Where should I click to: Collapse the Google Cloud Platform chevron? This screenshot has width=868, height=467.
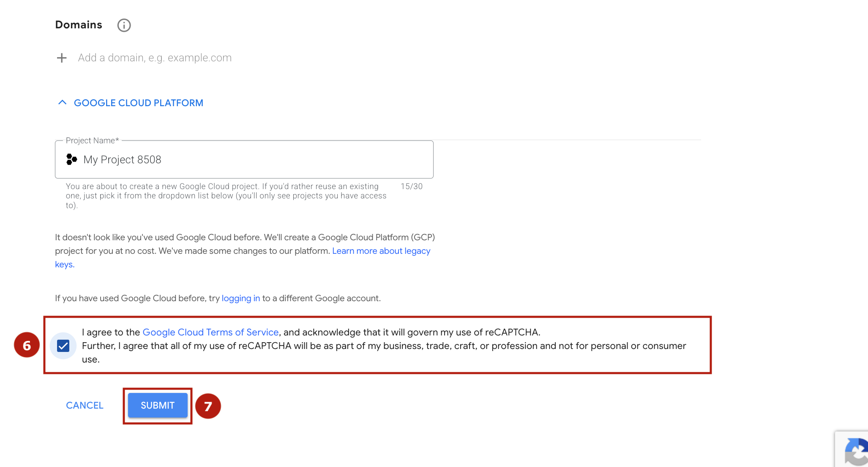click(62, 103)
